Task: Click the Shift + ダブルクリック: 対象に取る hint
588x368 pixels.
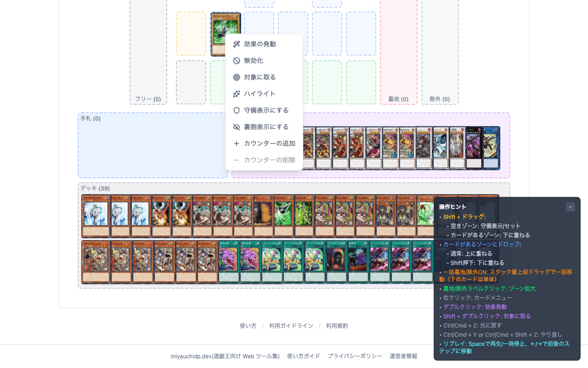Action: [487, 316]
